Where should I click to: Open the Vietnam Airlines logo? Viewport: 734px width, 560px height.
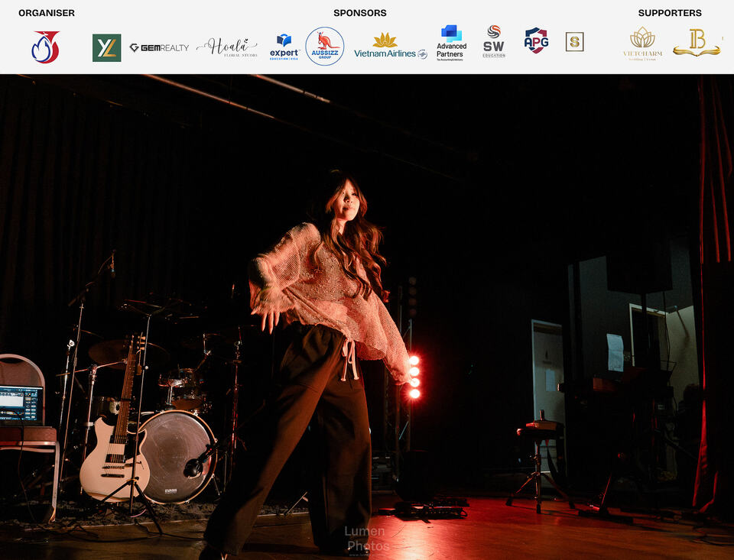pyautogui.click(x=391, y=47)
